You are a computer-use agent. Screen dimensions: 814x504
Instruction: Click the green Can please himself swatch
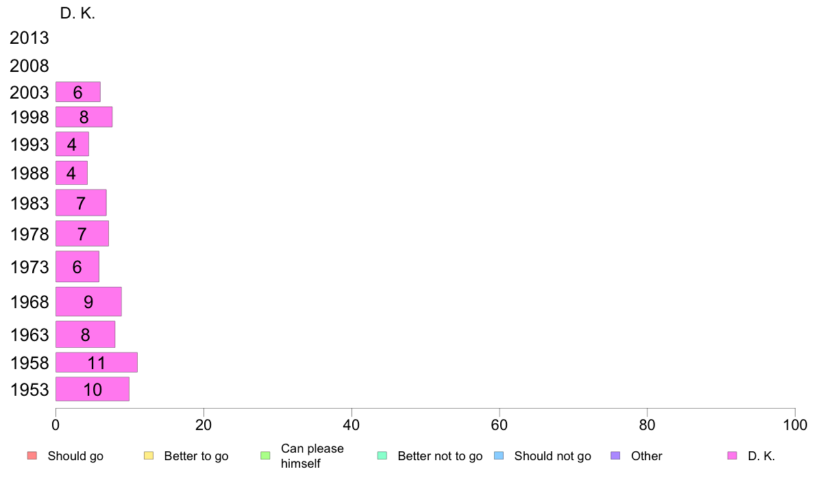point(266,456)
